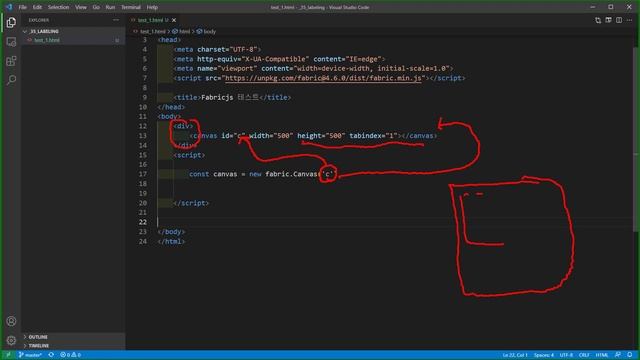The width and height of the screenshot is (640, 360).
Task: Open the Remote Explorer icon in activity bar
Action: pos(11,42)
